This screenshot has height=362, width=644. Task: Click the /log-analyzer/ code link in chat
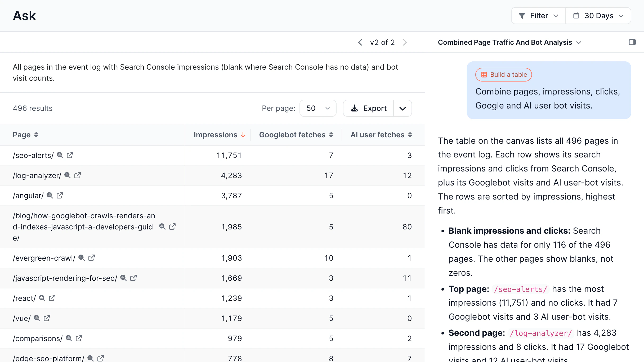(x=541, y=333)
